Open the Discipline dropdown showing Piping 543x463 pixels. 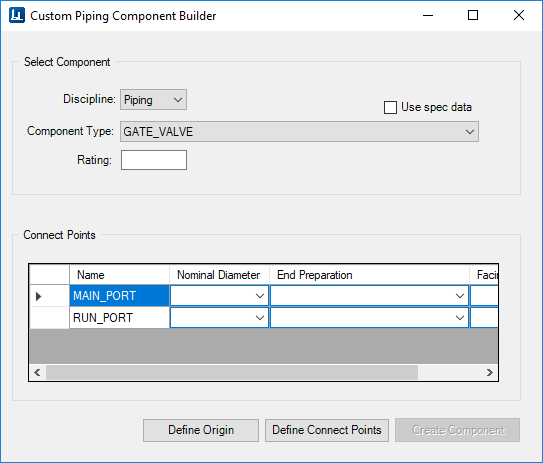pos(153,100)
